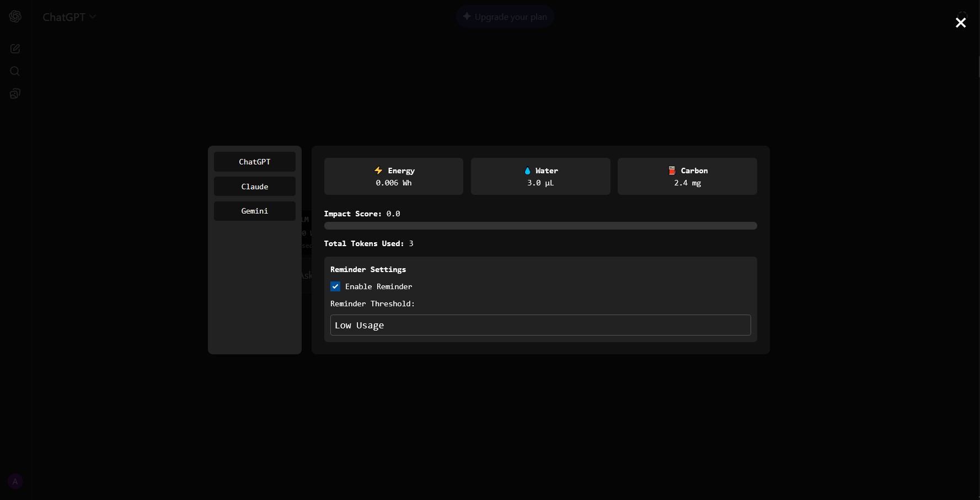Image resolution: width=980 pixels, height=500 pixels.
Task: Start a new chat with pencil icon
Action: click(x=15, y=49)
